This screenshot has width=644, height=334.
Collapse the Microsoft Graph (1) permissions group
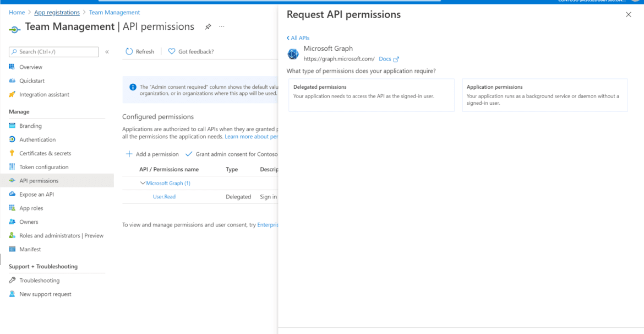[143, 183]
